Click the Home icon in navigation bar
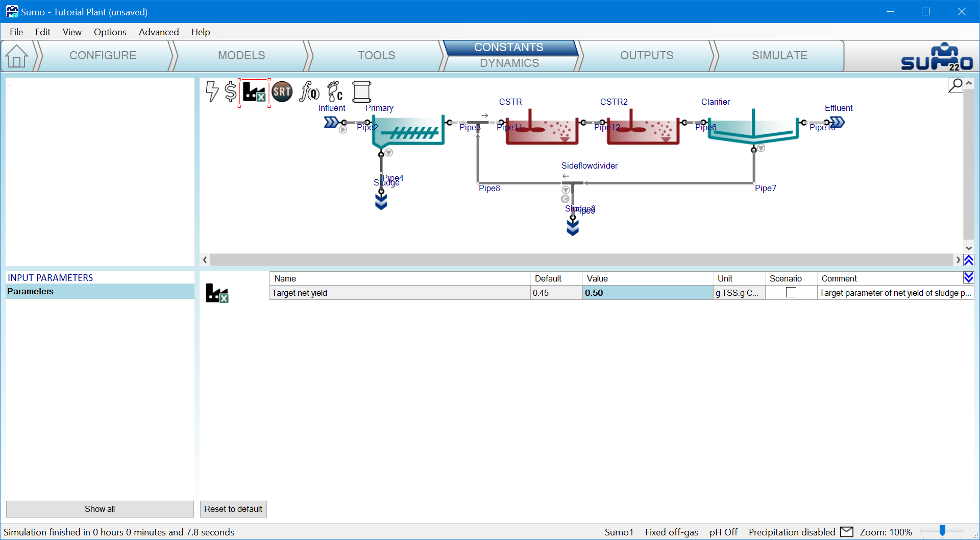 [17, 56]
